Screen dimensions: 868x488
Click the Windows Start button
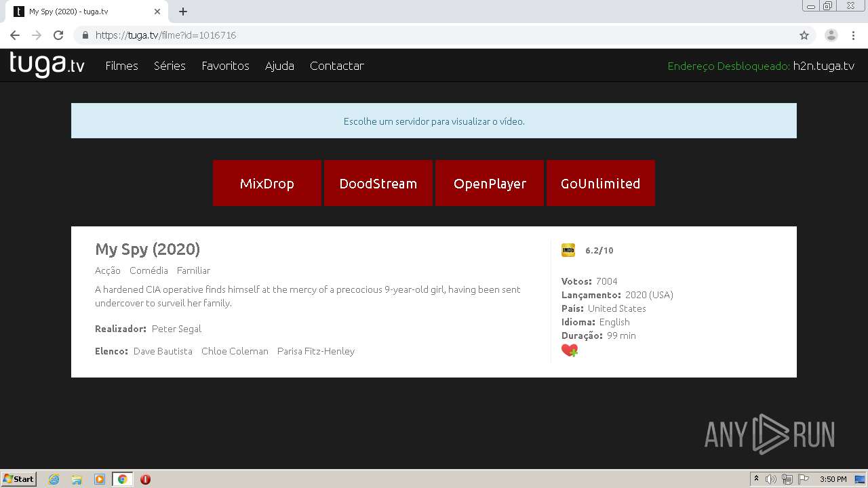point(19,479)
